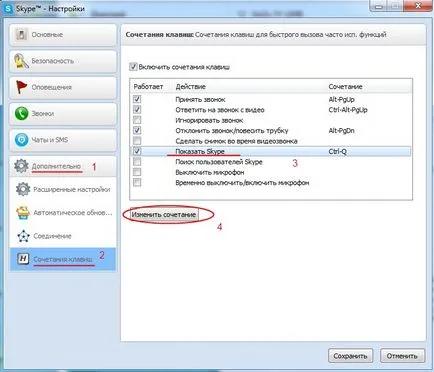Uncheck Ответить на звонок с видео checkbox

tap(137, 110)
